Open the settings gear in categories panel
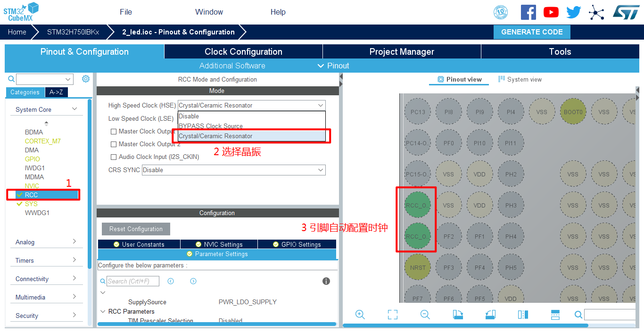This screenshot has height=333, width=644. 85,79
